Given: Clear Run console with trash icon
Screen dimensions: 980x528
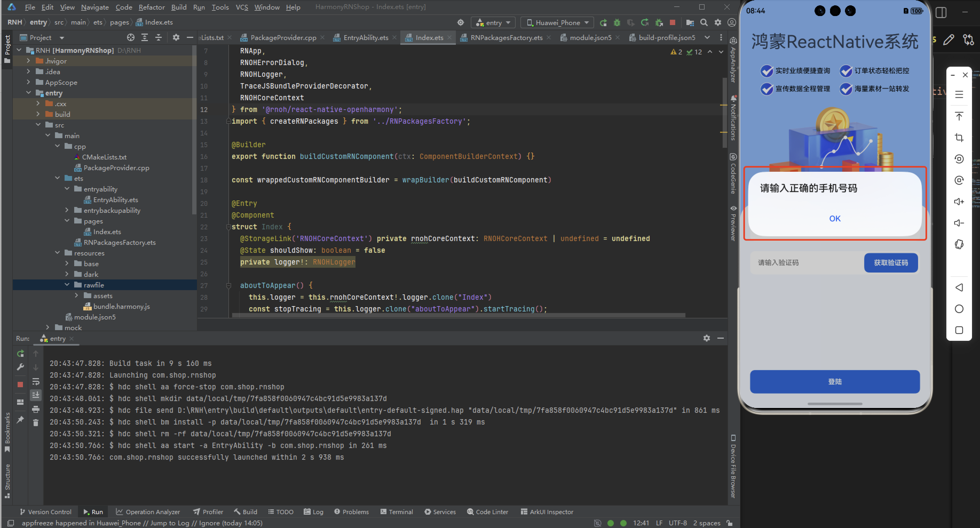Looking at the screenshot, I should [35, 423].
